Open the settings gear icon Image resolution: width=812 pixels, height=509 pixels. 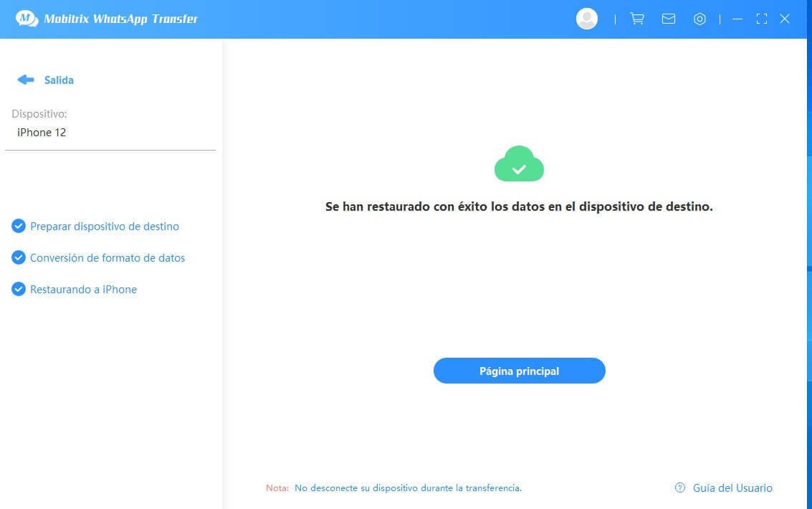coord(699,19)
